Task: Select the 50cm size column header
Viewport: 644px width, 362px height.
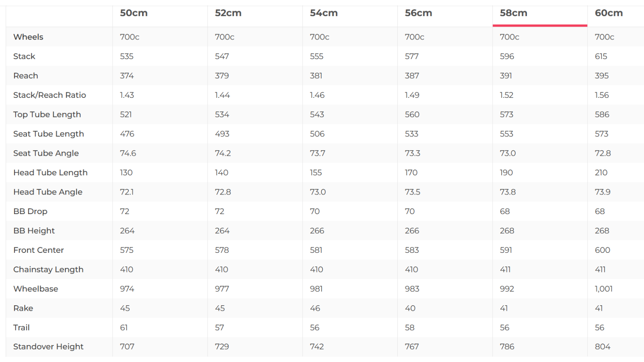Action: point(133,13)
